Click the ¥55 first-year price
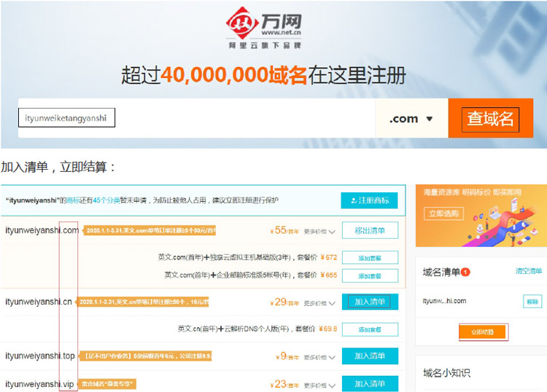Viewport: 547px width, 392px height. 284,230
